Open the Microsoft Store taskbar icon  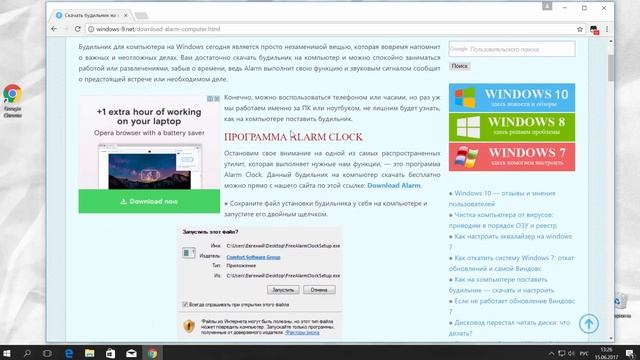[110, 353]
